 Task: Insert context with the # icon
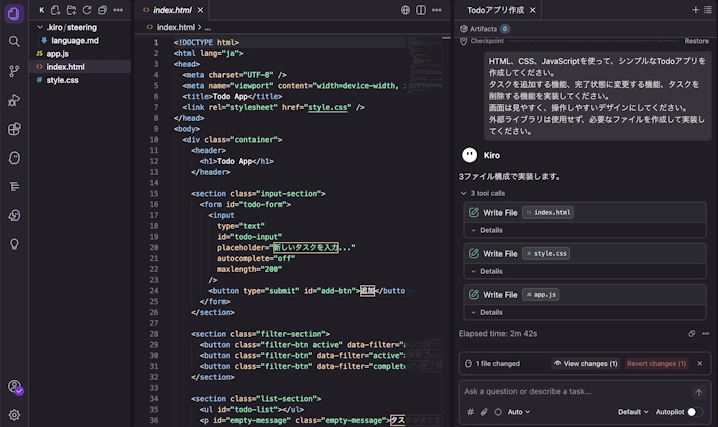tap(470, 412)
